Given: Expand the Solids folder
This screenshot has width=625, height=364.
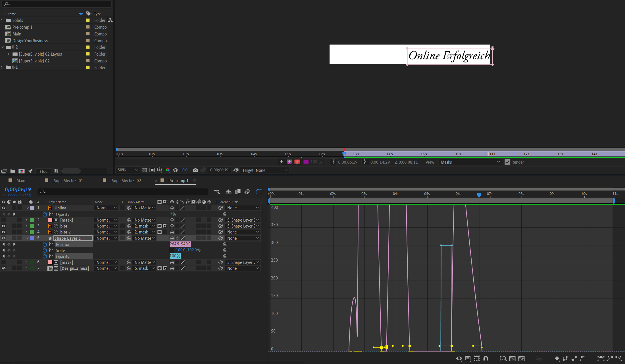Looking at the screenshot, I should click(2, 20).
